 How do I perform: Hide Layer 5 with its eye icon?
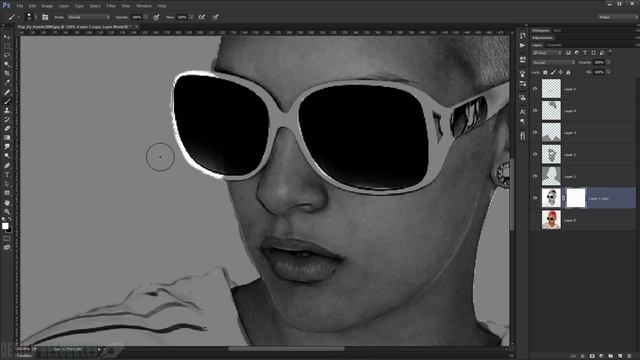(535, 89)
